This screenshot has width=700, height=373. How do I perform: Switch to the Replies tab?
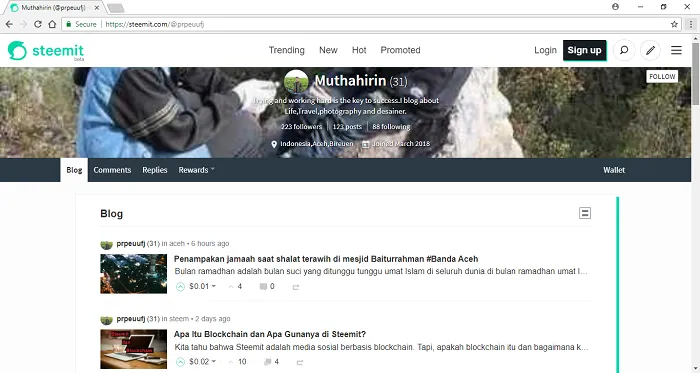coord(154,170)
